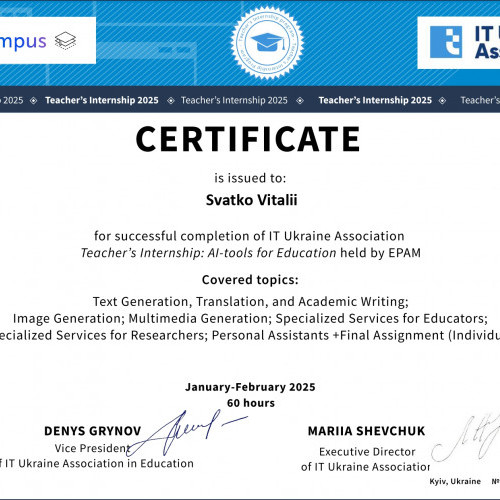Select the recipient name Svatko Vitalii

tap(251, 200)
